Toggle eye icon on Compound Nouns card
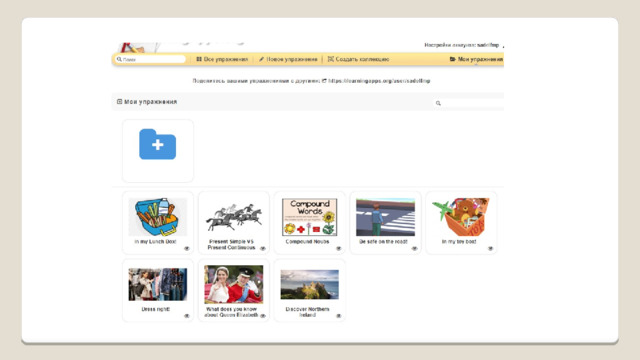 point(338,248)
